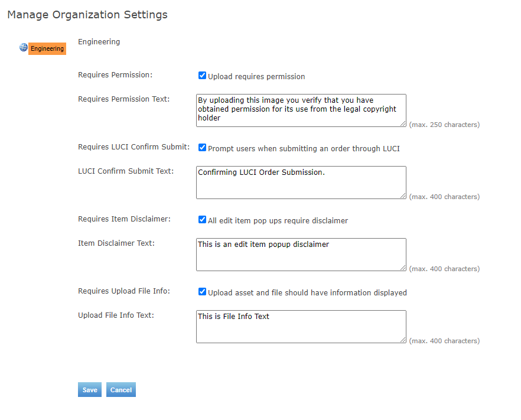
Task: Disable the LUCI order prompt checkbox
Action: click(x=202, y=148)
